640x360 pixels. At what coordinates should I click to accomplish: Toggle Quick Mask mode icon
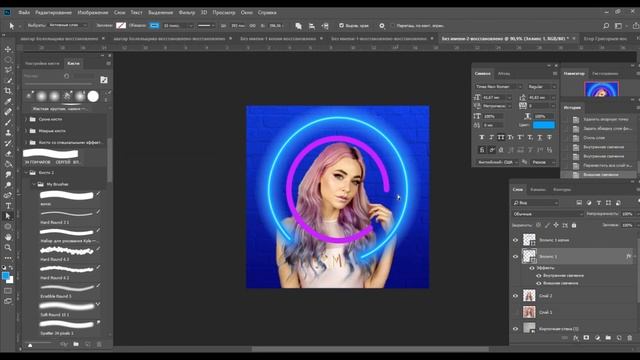click(8, 291)
